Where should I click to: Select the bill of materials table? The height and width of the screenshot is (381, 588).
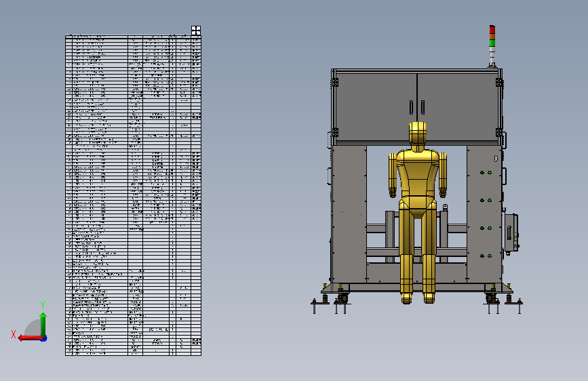[133, 195]
